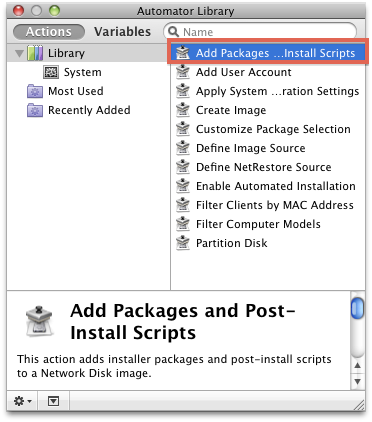Click the description pane scrollbar thumb

[x=358, y=308]
